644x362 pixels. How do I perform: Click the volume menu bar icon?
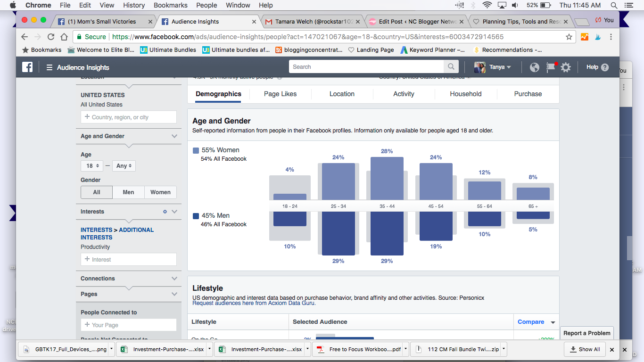coord(515,5)
